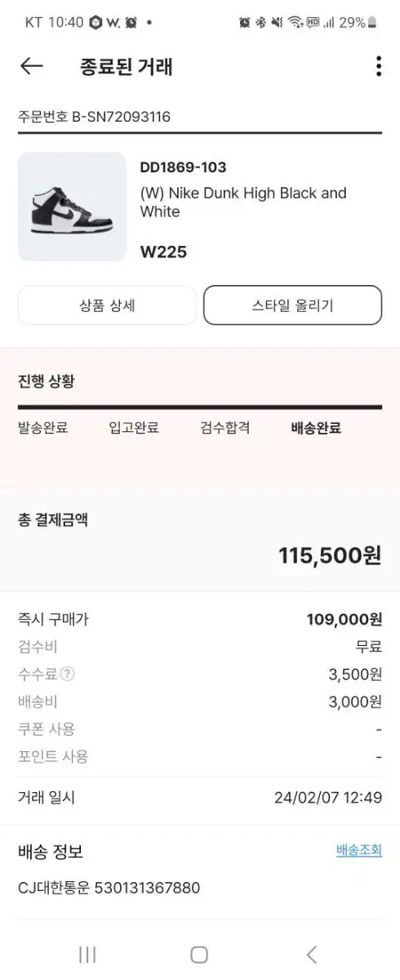
Task: Tap the Android home navigation icon
Action: click(x=199, y=954)
